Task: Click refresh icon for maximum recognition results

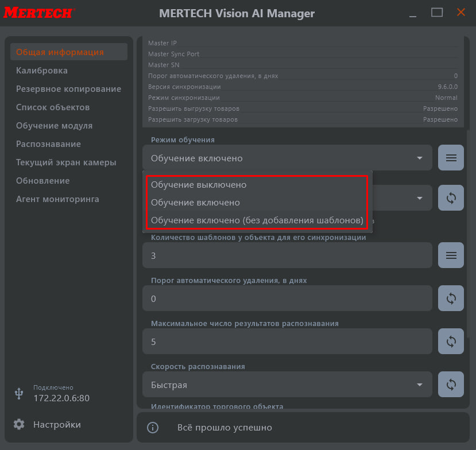Action: 451,342
